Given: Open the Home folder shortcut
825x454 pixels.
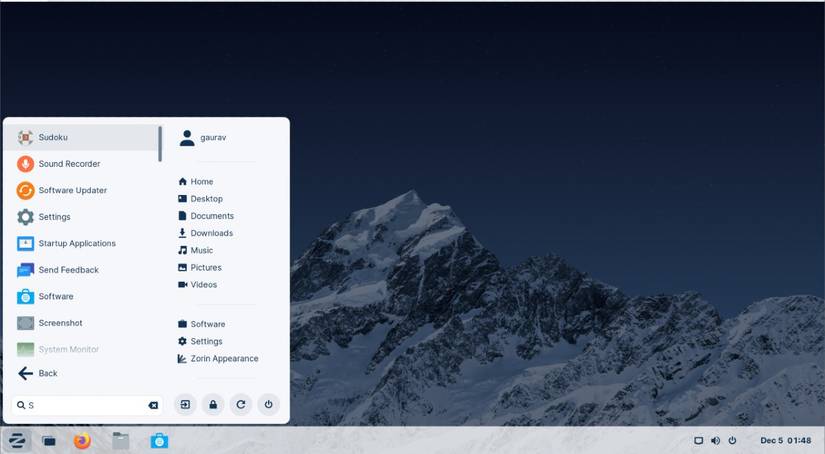Looking at the screenshot, I should pos(196,181).
